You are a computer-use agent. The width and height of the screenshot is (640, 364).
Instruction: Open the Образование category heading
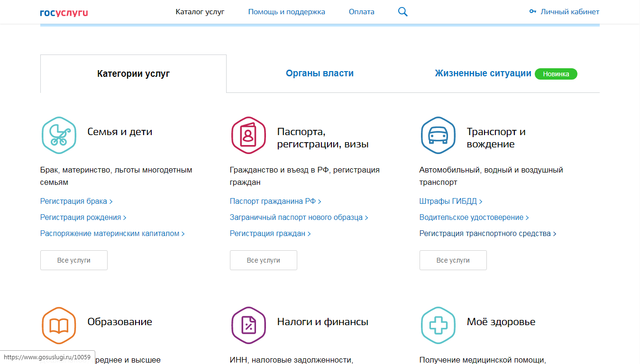pyautogui.click(x=120, y=322)
